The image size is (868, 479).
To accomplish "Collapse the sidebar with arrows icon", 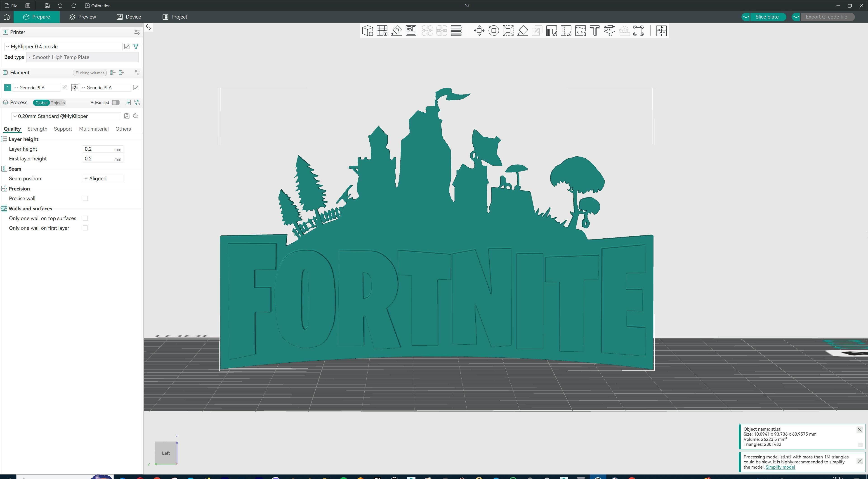I will point(148,28).
